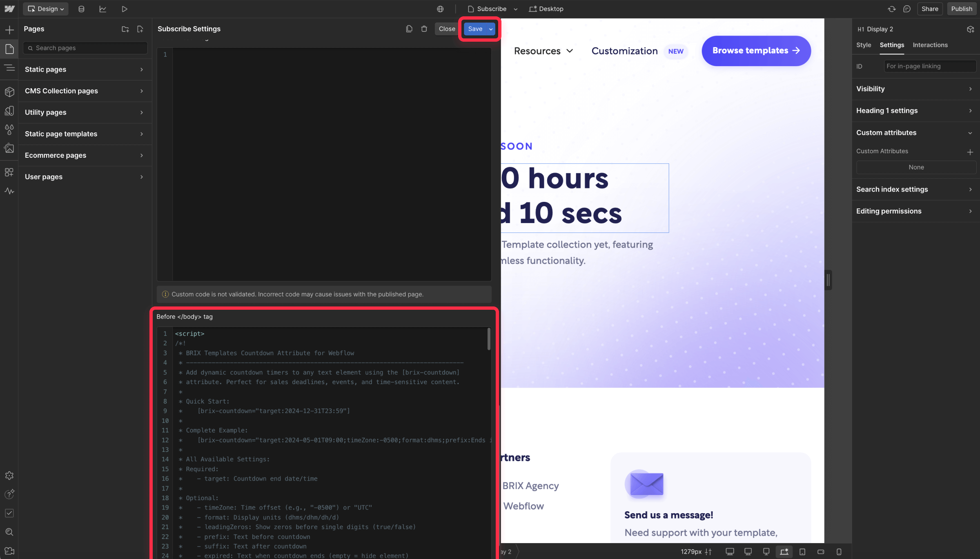
Task: Open the Insights analytics chart icon
Action: 103,9
